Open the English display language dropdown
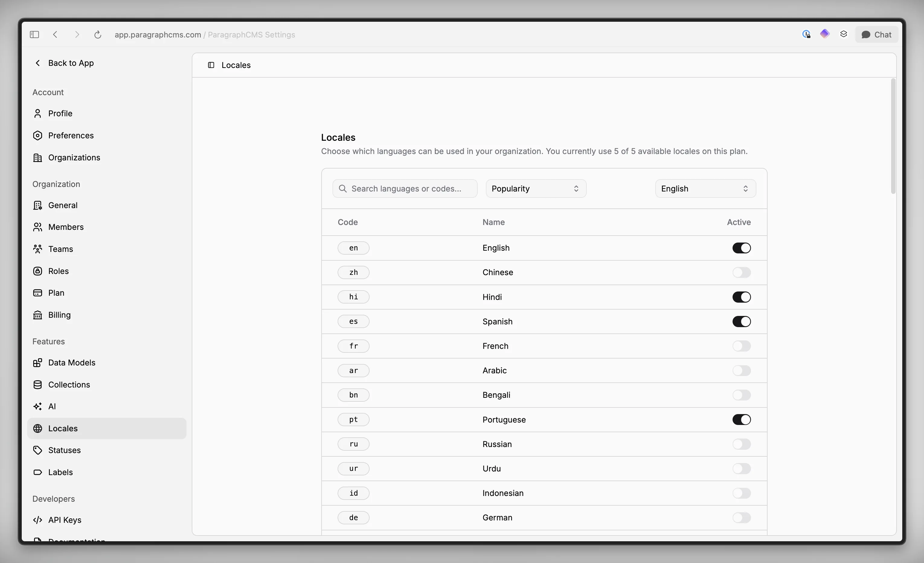 click(705, 189)
